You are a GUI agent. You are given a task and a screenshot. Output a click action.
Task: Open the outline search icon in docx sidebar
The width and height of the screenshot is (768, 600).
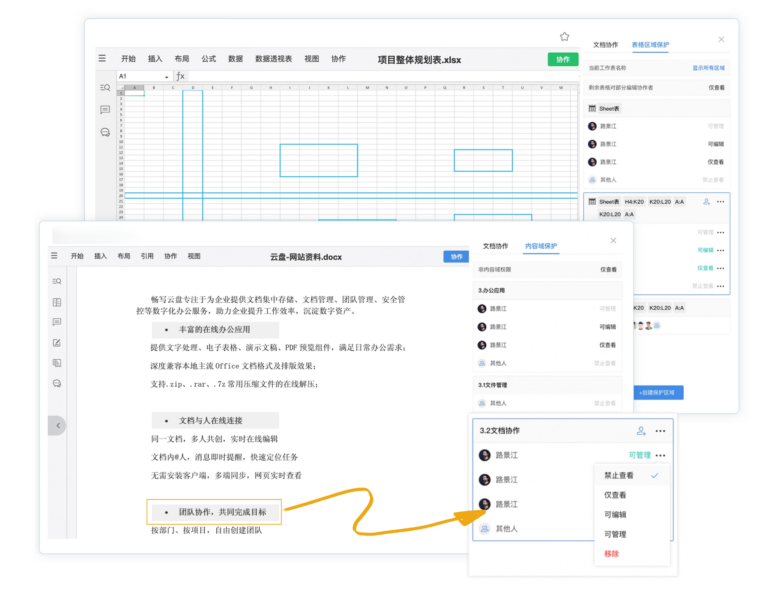pyautogui.click(x=57, y=281)
